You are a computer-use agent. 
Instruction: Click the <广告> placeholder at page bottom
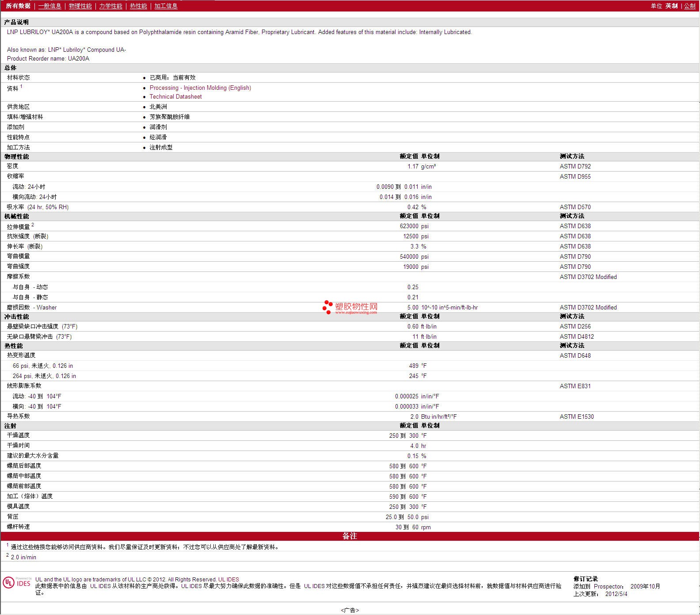pyautogui.click(x=350, y=610)
